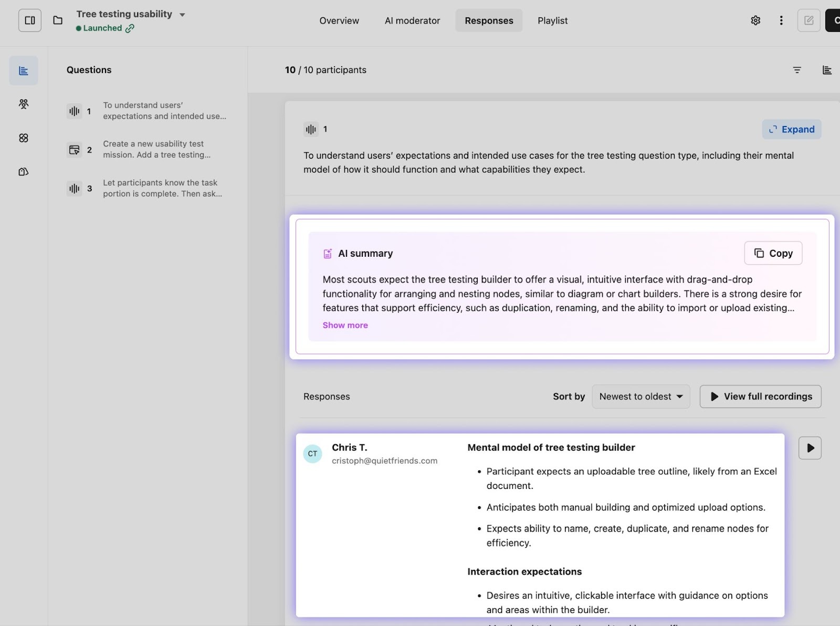Open the three-dot more options menu
840x626 pixels.
click(x=781, y=20)
